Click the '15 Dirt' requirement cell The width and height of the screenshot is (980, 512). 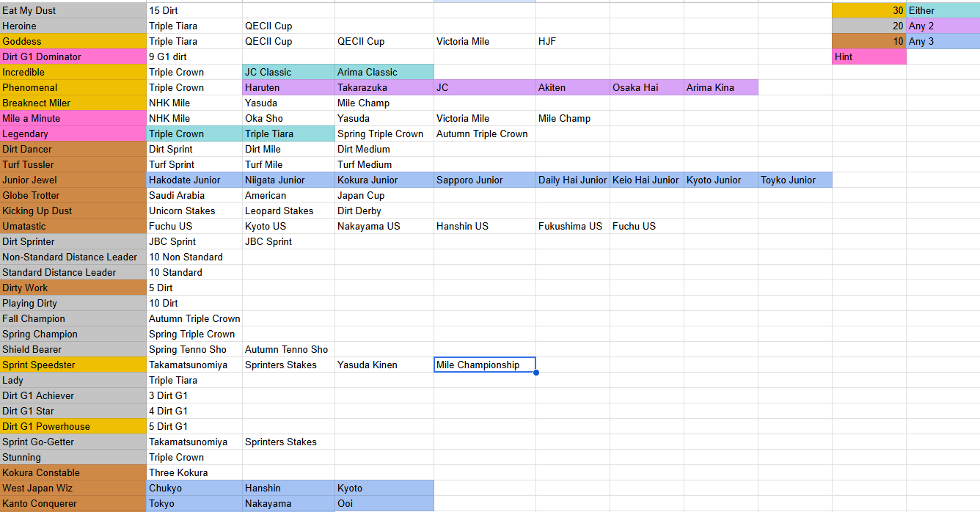(x=194, y=10)
